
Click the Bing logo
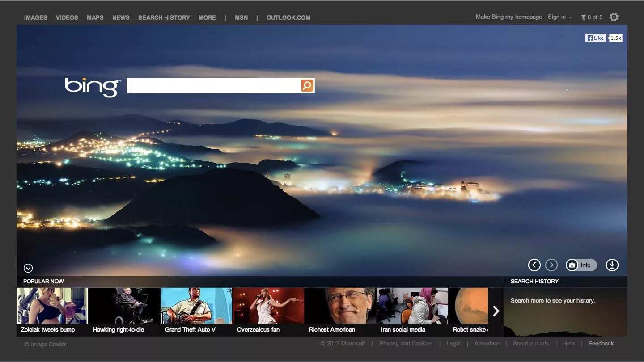tap(93, 87)
